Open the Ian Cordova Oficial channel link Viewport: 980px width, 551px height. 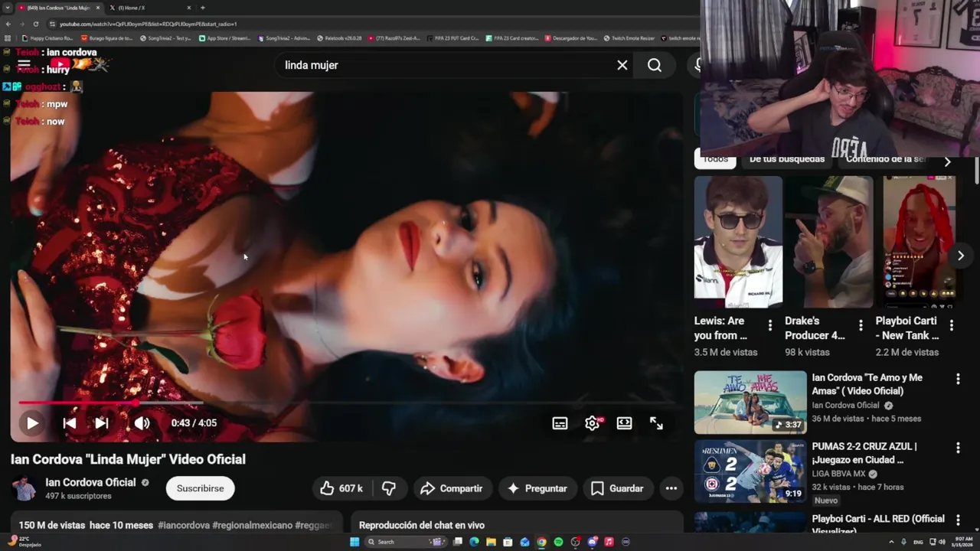point(90,482)
